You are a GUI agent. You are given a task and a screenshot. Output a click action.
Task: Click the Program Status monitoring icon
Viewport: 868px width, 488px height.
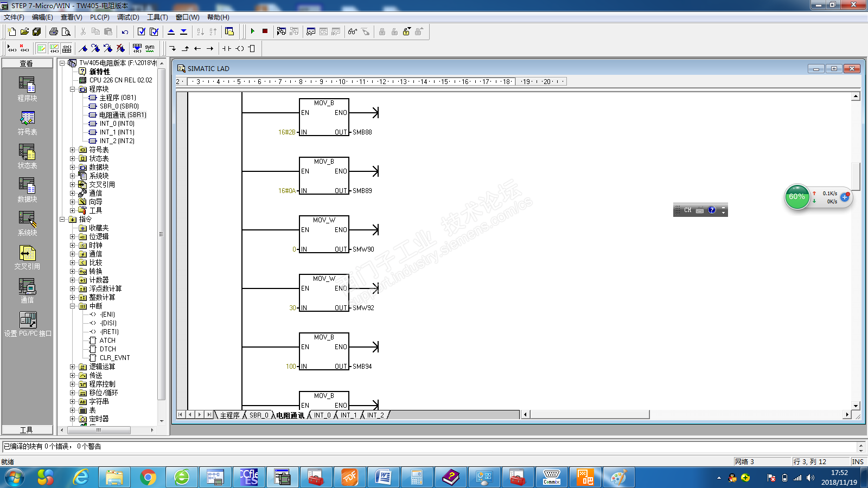[x=282, y=31]
